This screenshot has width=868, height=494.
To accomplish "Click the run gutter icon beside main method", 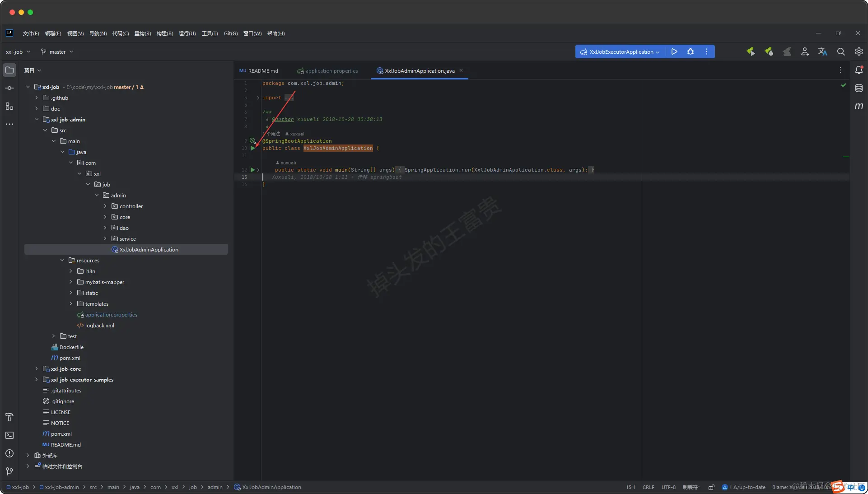I will point(252,170).
